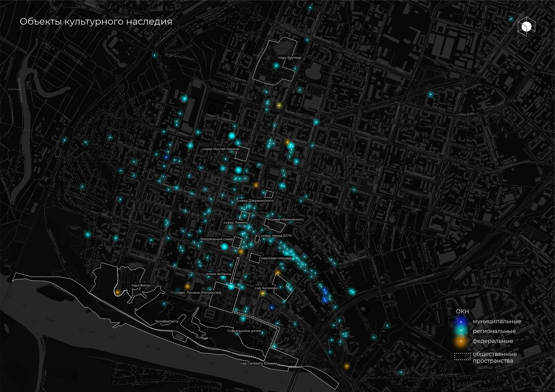Click the 'сад Салавата Юлаева' label
The image size is (555, 392).
(x=259, y=363)
